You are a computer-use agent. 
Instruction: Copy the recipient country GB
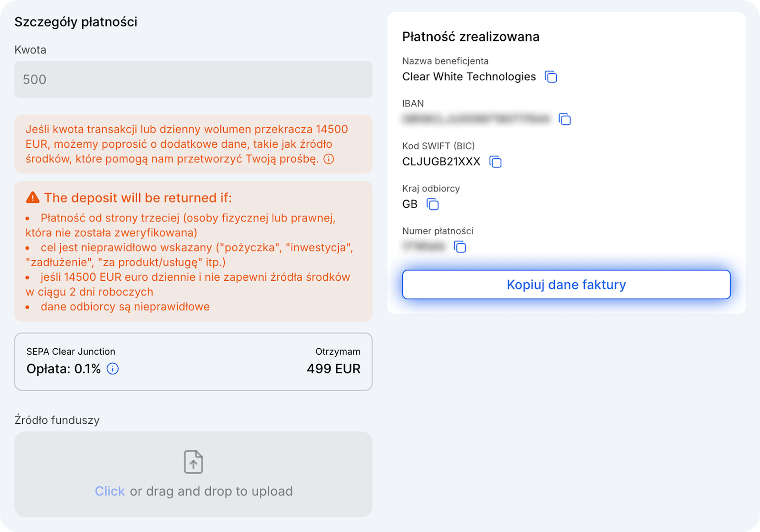point(432,204)
